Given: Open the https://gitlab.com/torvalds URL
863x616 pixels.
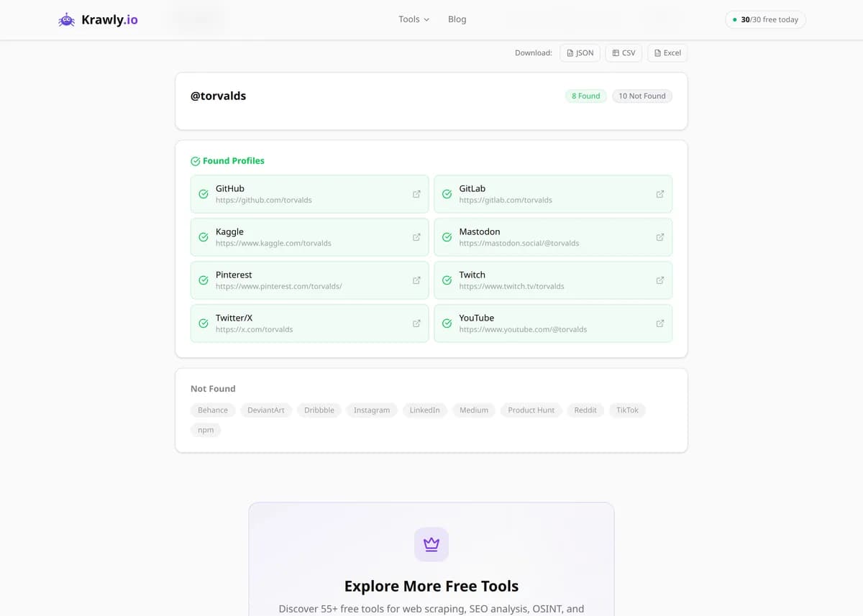Looking at the screenshot, I should pos(506,200).
